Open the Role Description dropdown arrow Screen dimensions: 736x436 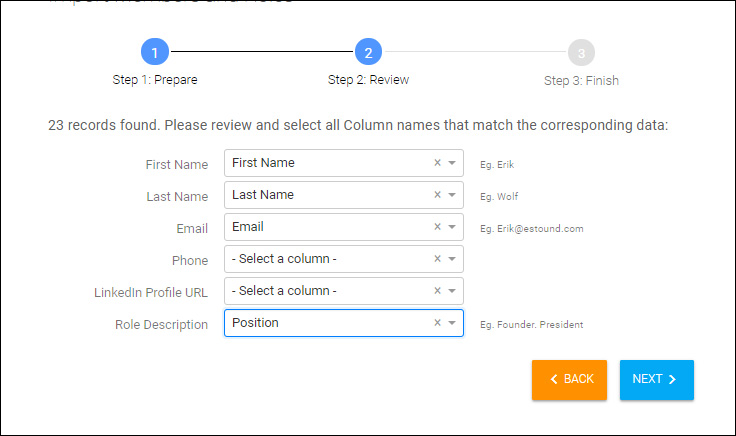click(452, 322)
